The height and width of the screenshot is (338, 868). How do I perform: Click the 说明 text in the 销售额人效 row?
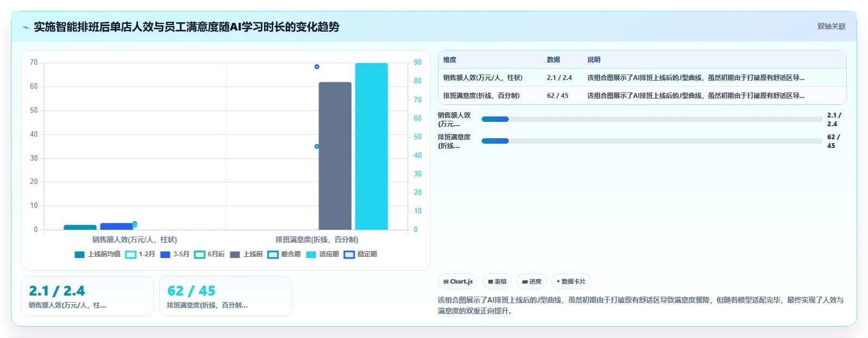point(696,78)
